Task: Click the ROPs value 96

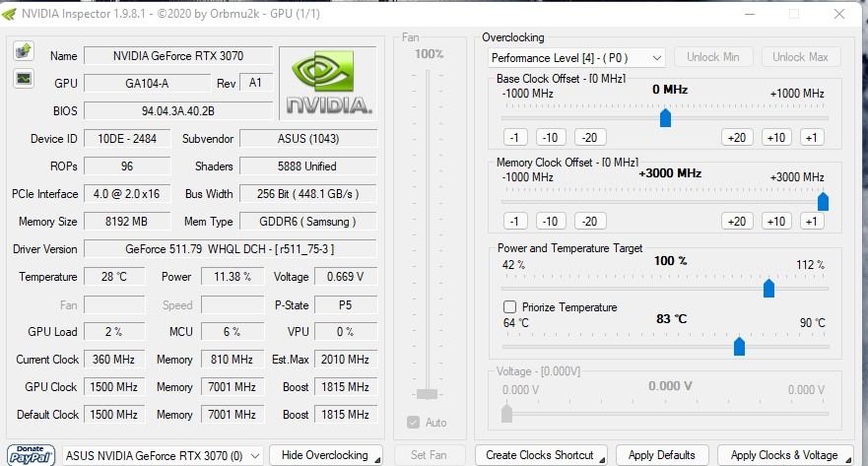Action: pos(127,166)
